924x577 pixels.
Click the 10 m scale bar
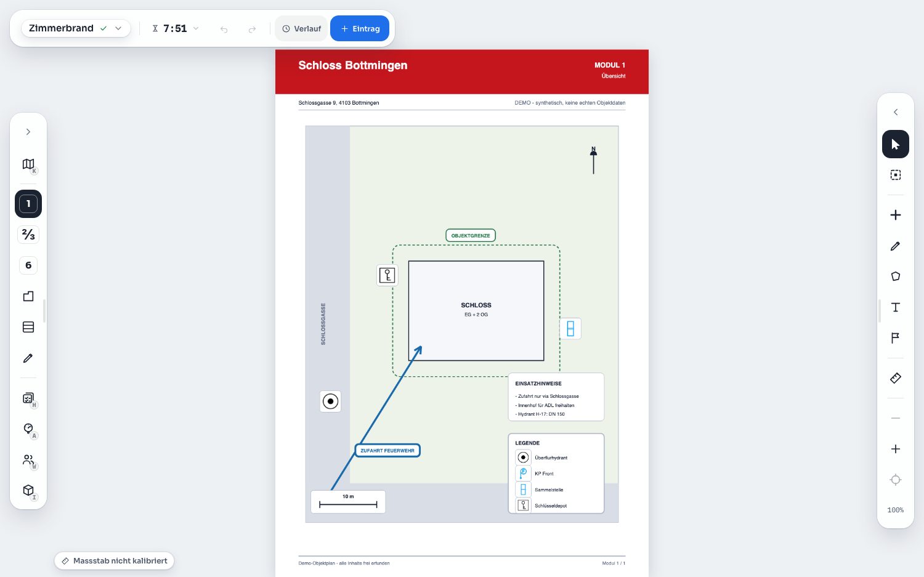348,502
